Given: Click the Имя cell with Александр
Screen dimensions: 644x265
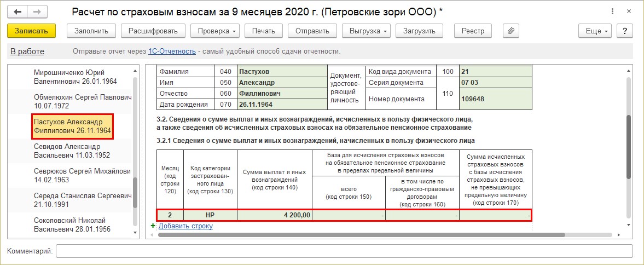Looking at the screenshot, I should 282,82.
